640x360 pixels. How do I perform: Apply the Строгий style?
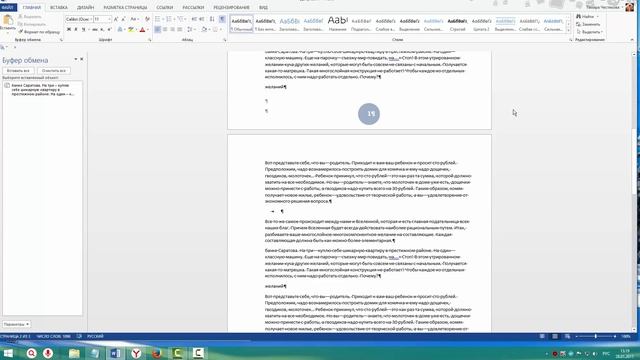pyautogui.click(x=458, y=24)
